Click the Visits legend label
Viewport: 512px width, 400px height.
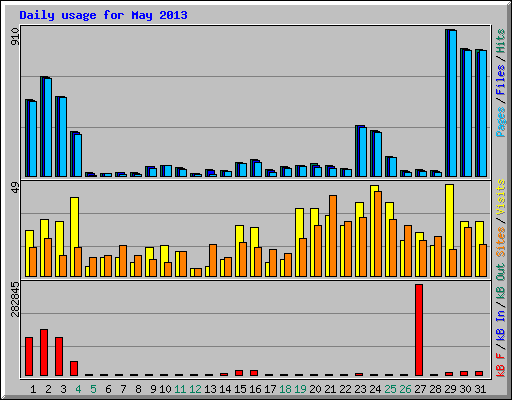501,197
